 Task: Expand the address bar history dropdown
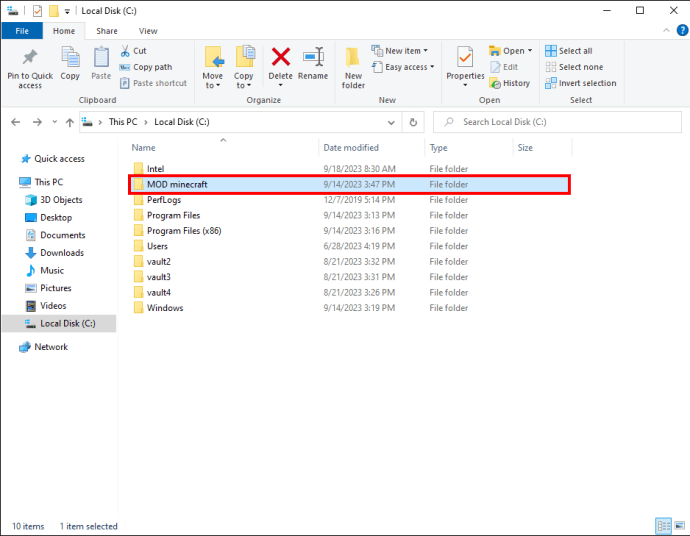pyautogui.click(x=391, y=122)
